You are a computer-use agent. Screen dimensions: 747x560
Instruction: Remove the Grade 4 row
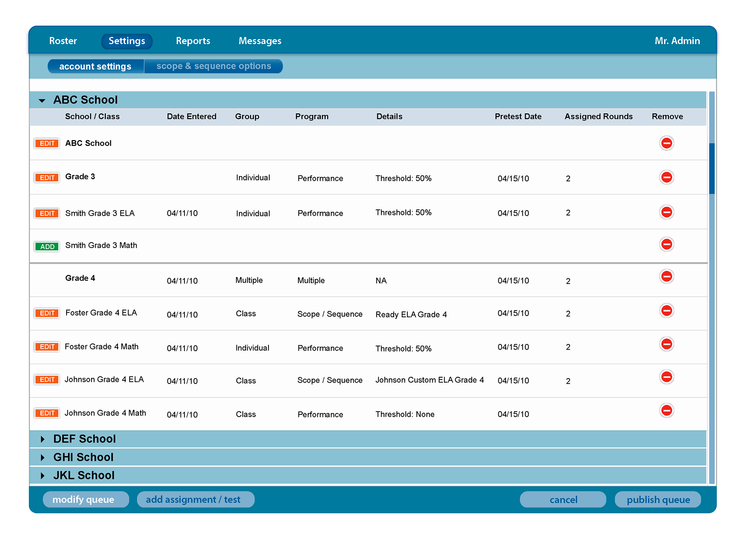pyautogui.click(x=666, y=276)
